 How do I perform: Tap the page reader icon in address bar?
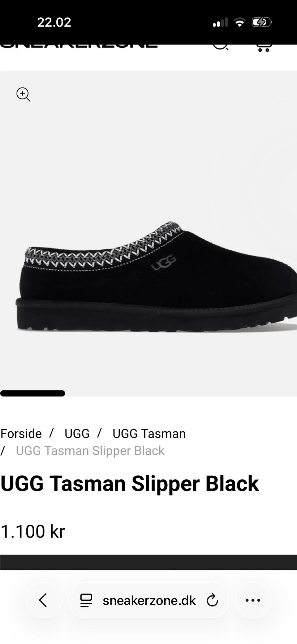pyautogui.click(x=86, y=600)
